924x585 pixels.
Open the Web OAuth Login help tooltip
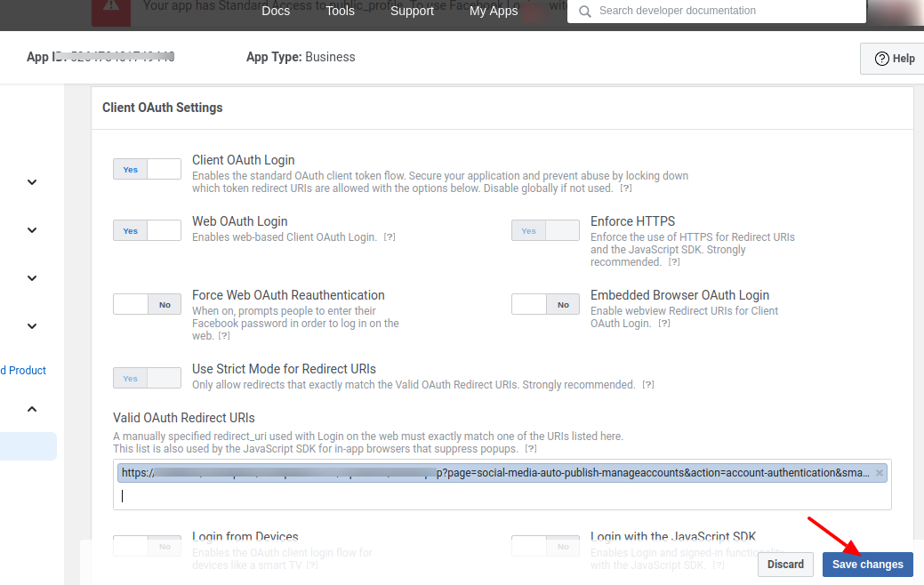[390, 236]
